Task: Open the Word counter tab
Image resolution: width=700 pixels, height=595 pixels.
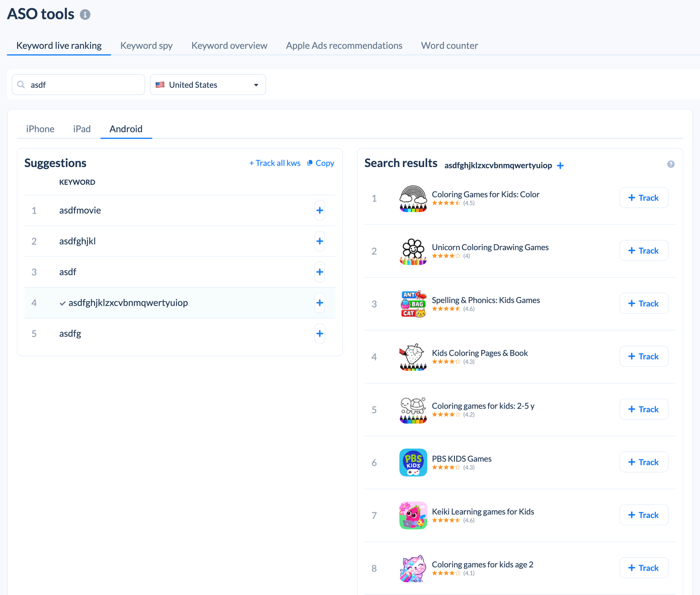Action: pyautogui.click(x=449, y=46)
